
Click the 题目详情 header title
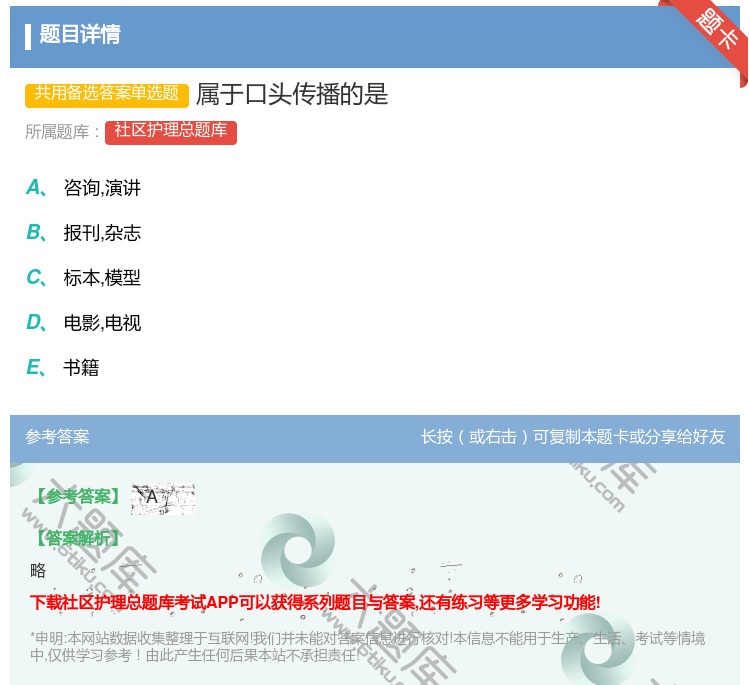[x=80, y=35]
